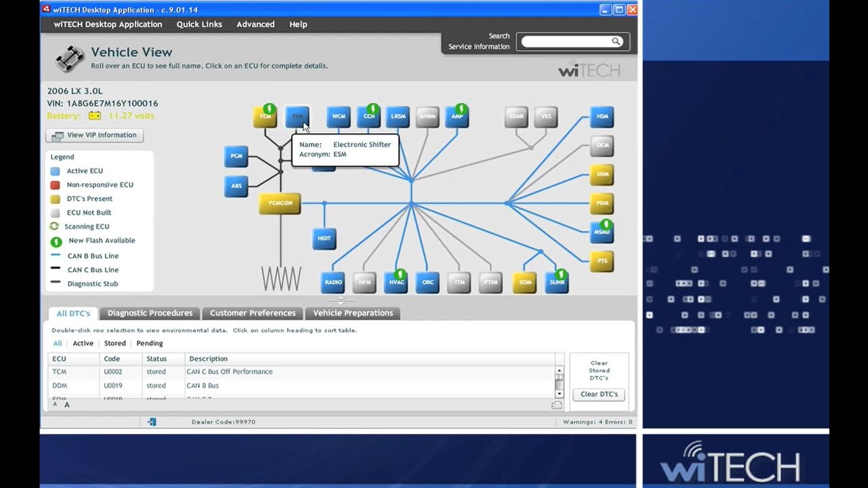
Task: Click DTC table scrollbar down arrow
Action: 559,394
